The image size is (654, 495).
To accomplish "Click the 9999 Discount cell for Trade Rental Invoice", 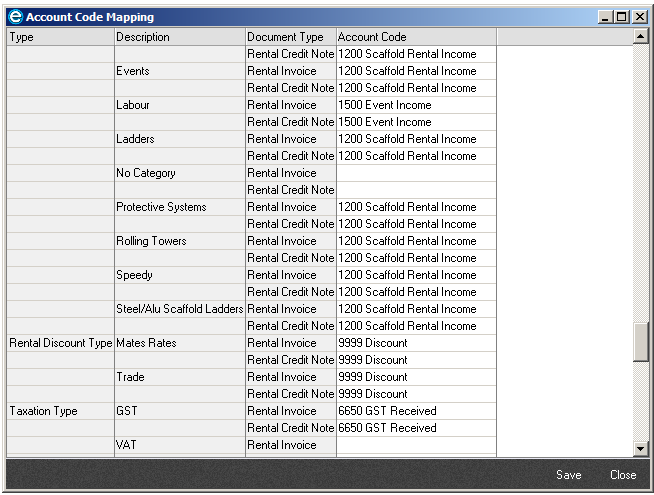I will (415, 377).
